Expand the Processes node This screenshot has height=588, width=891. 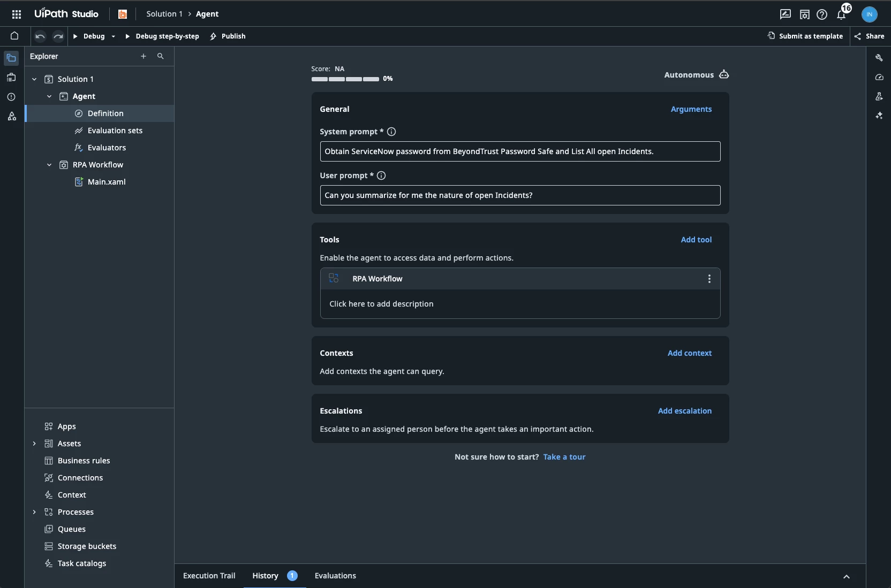point(34,512)
